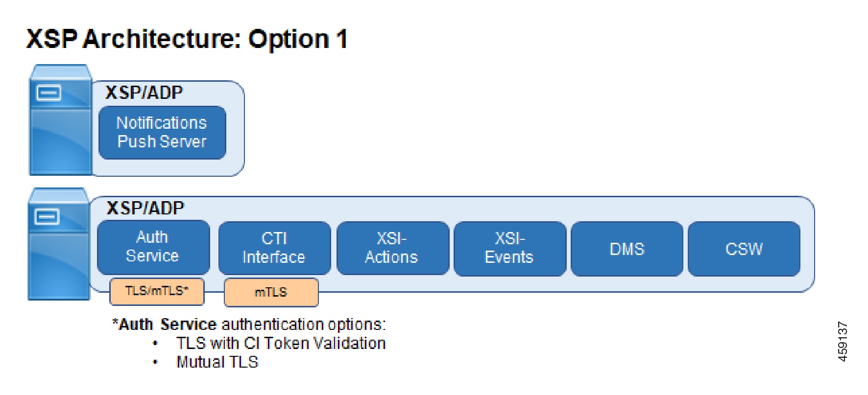Click the lower XSP/ADP label
The height and width of the screenshot is (395, 868).
145,208
